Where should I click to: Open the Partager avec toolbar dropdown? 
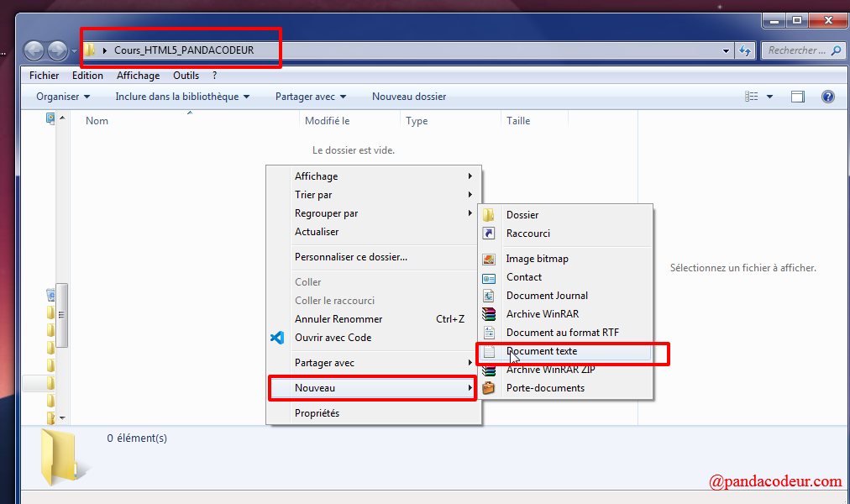click(x=311, y=97)
